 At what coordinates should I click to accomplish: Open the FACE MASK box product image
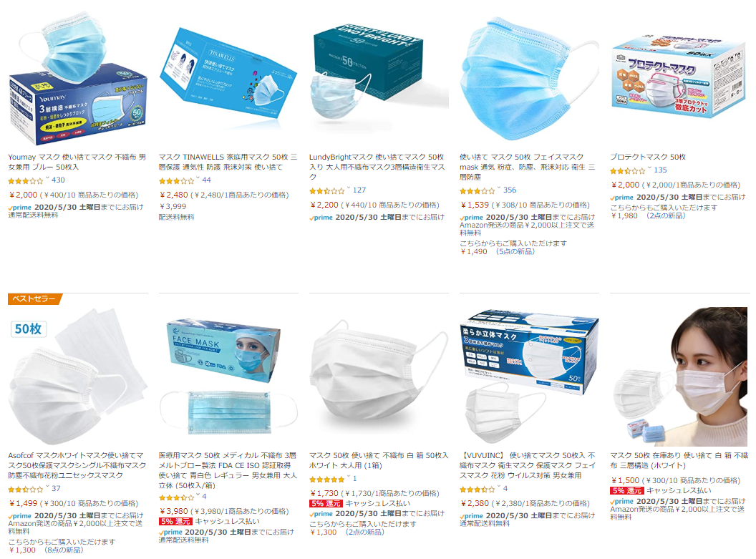(228, 375)
